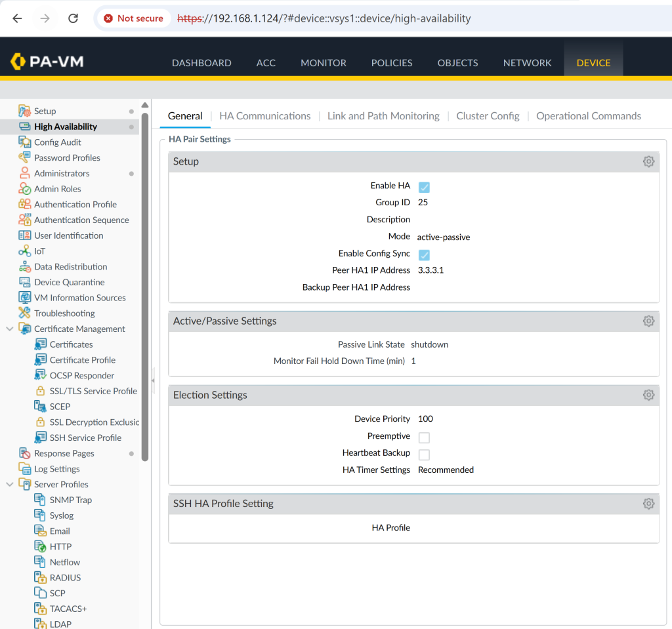Viewport: 672px width, 629px height.
Task: Click the Log Settings icon
Action: point(24,469)
